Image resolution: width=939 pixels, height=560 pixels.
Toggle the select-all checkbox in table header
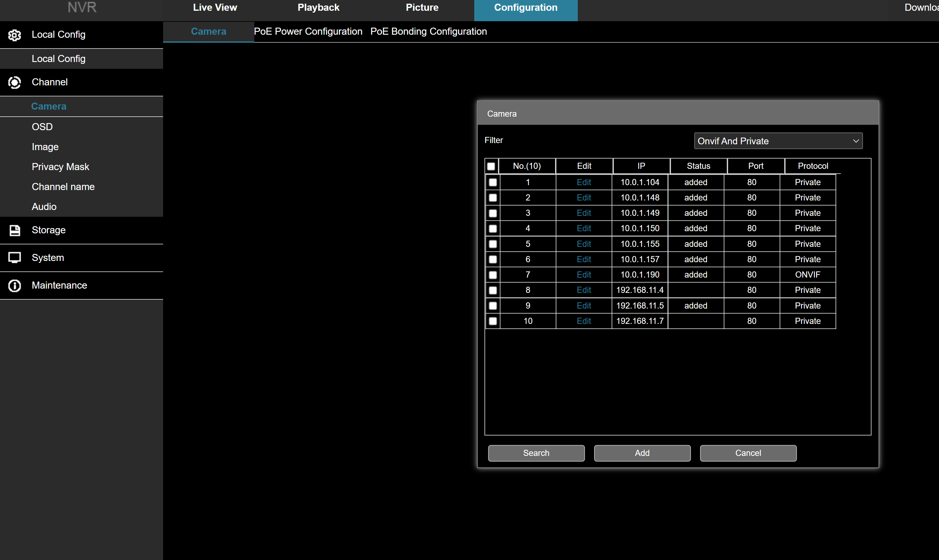point(491,166)
